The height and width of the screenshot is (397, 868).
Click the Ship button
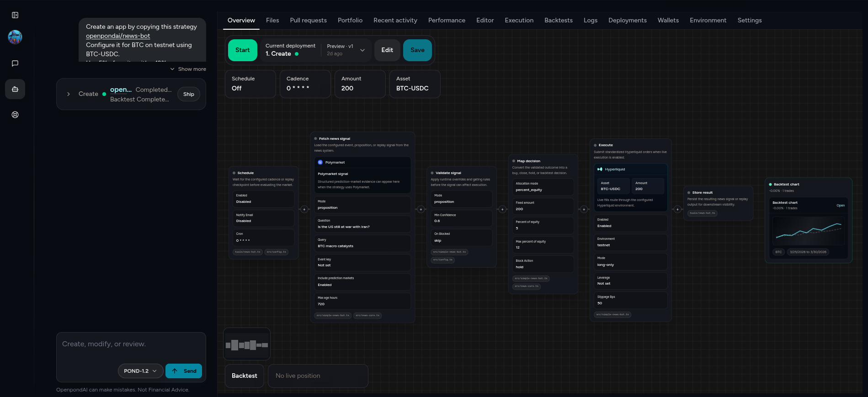[189, 94]
